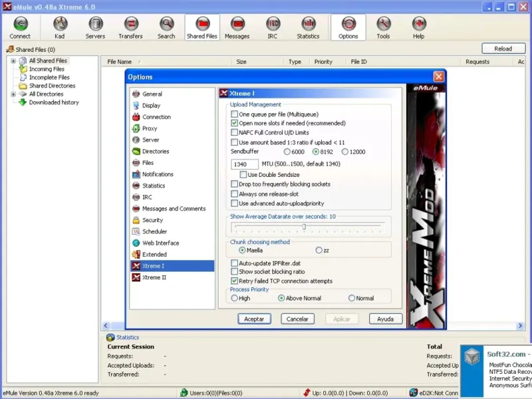Viewport: 532px width, 399px height.
Task: Open the Shared Files toolbar icon
Action: pos(202,24)
